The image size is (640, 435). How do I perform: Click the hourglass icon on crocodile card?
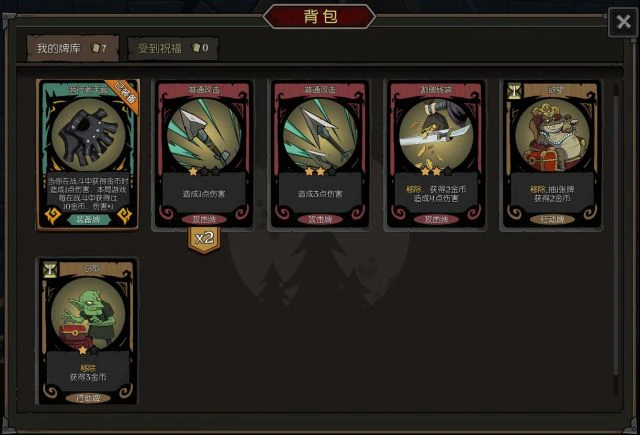(x=514, y=91)
